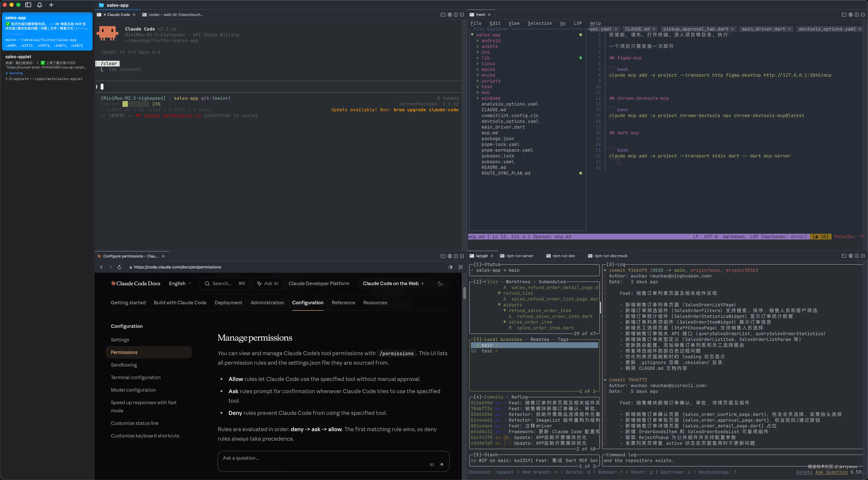Reload the Claude docs browser page
868x480 pixels.
coord(119,267)
